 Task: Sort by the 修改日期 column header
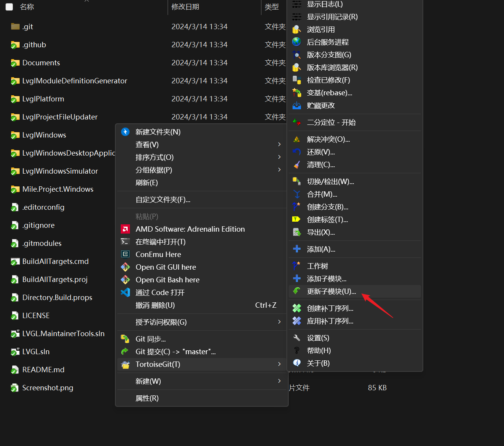(185, 7)
